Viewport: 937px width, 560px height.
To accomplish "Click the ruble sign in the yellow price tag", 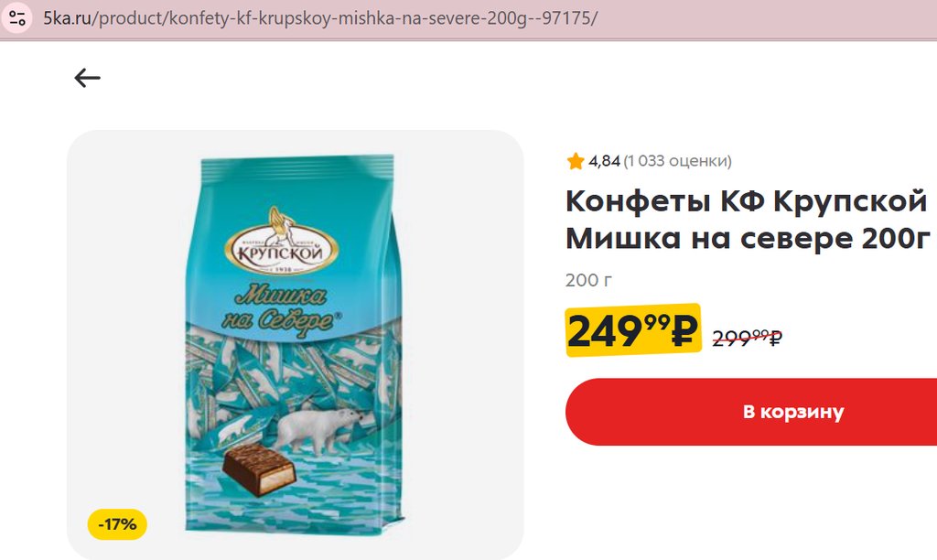I will click(684, 331).
